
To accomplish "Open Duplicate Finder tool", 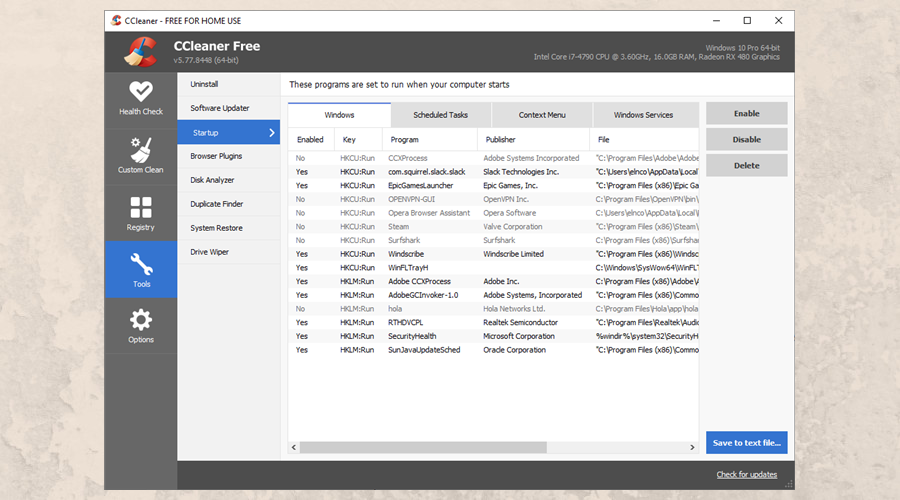I will pos(228,204).
